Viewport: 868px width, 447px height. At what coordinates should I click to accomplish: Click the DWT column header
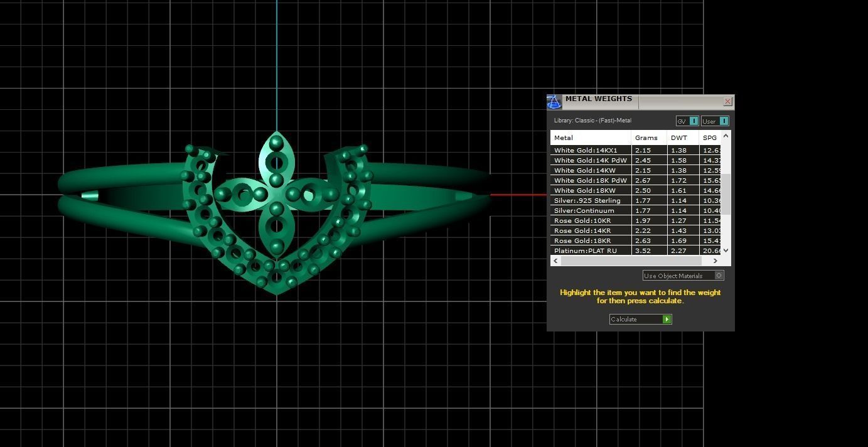tap(683, 137)
